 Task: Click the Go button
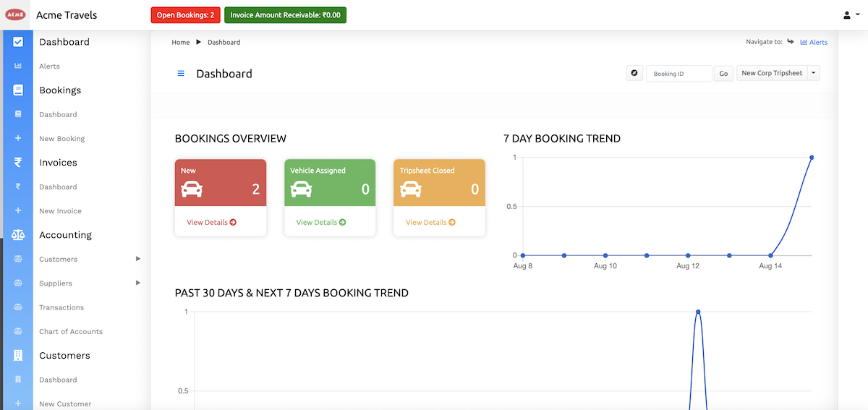723,73
